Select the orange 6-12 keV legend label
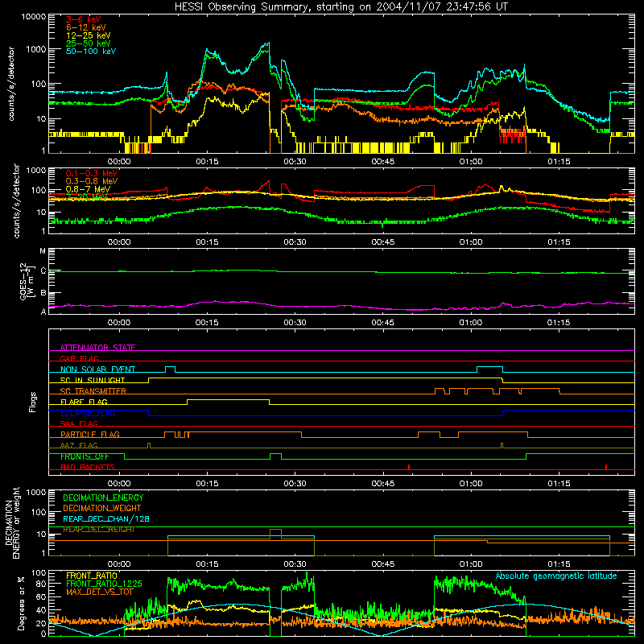 (86, 27)
